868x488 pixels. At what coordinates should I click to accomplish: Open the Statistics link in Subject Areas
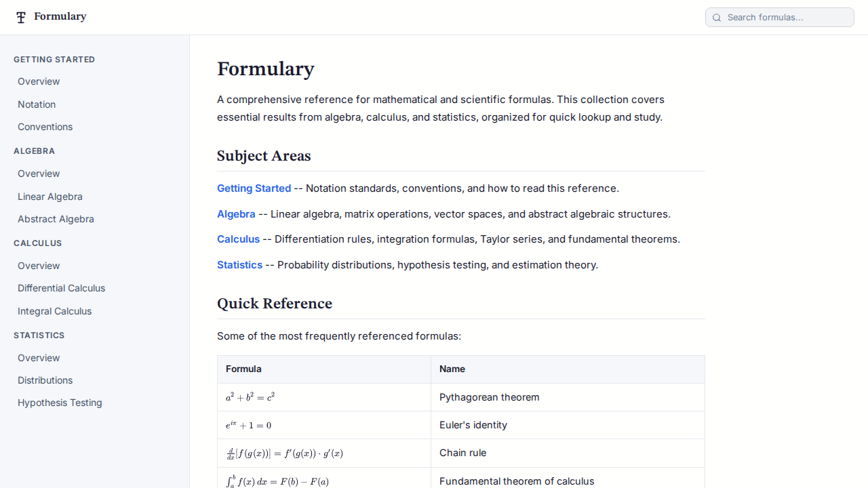pos(239,265)
